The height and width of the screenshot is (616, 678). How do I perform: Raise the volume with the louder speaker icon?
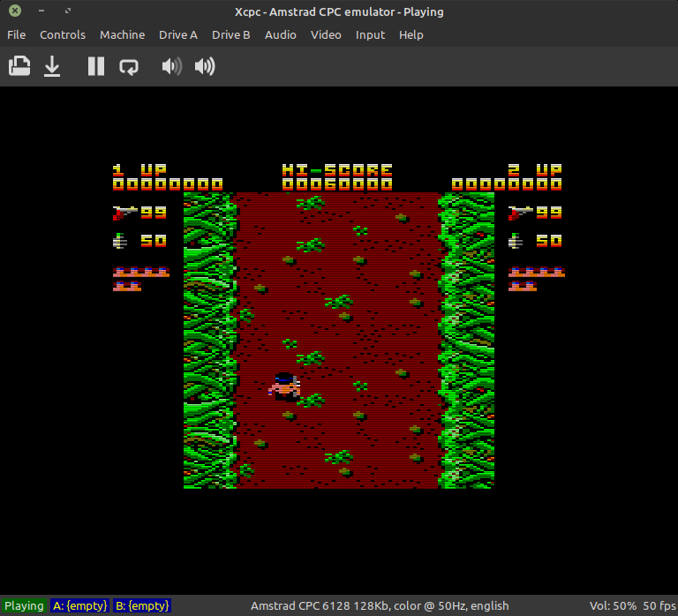click(205, 66)
